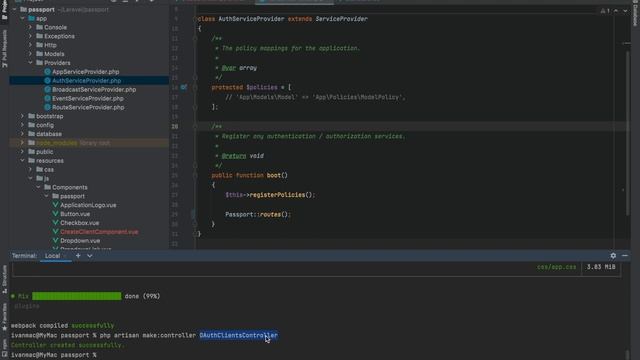640x360 pixels.
Task: Expand the bootstrap folder
Action: [x=23, y=116]
